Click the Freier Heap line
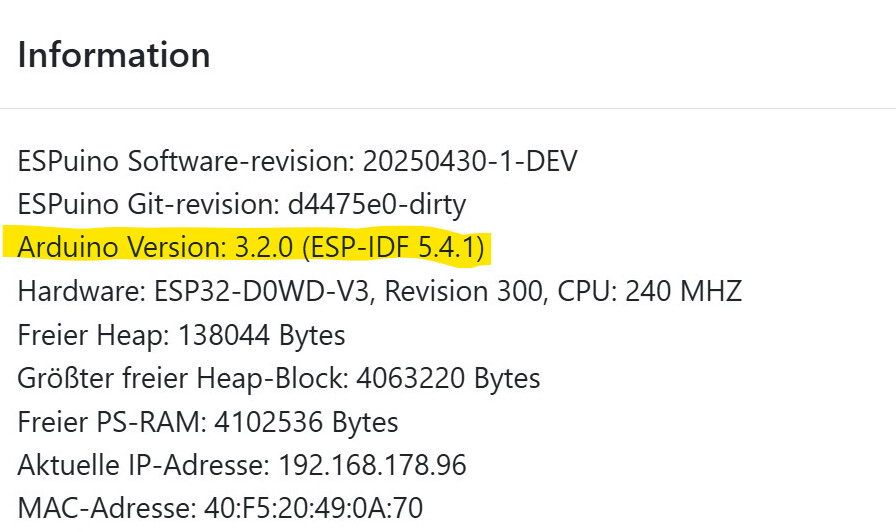Screen dimensions: 896x532 (x=181, y=335)
